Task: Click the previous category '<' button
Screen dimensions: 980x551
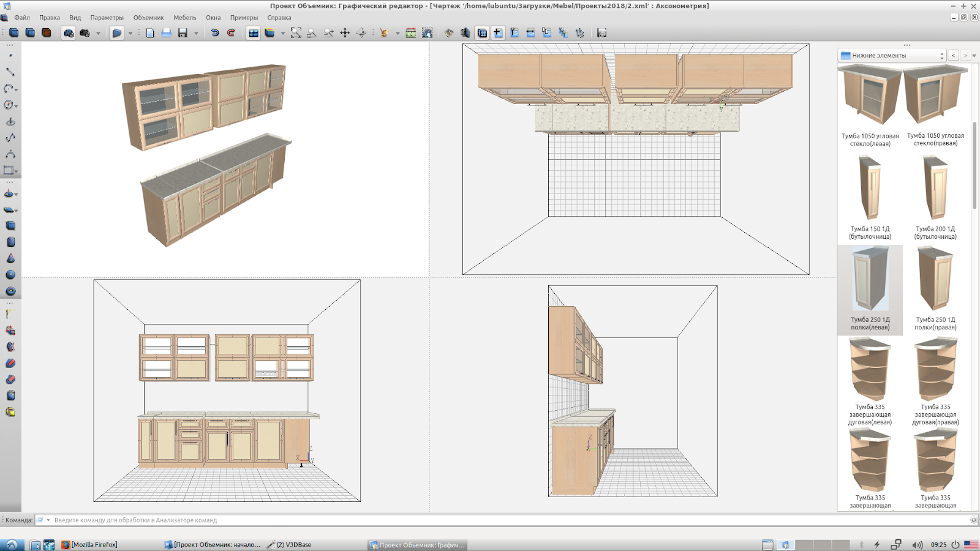Action: [x=953, y=56]
